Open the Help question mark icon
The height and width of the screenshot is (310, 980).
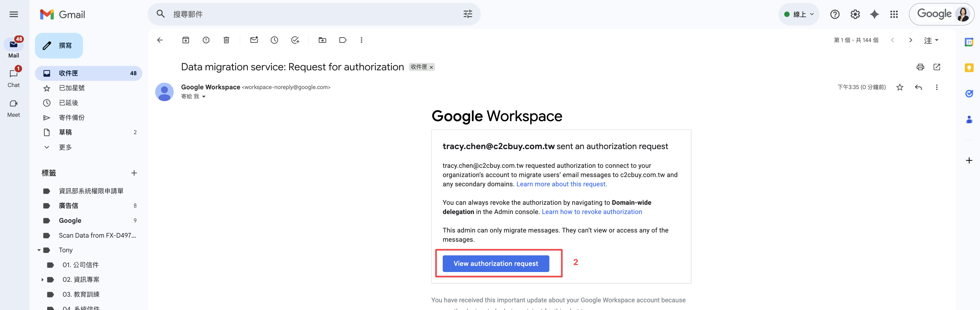835,14
